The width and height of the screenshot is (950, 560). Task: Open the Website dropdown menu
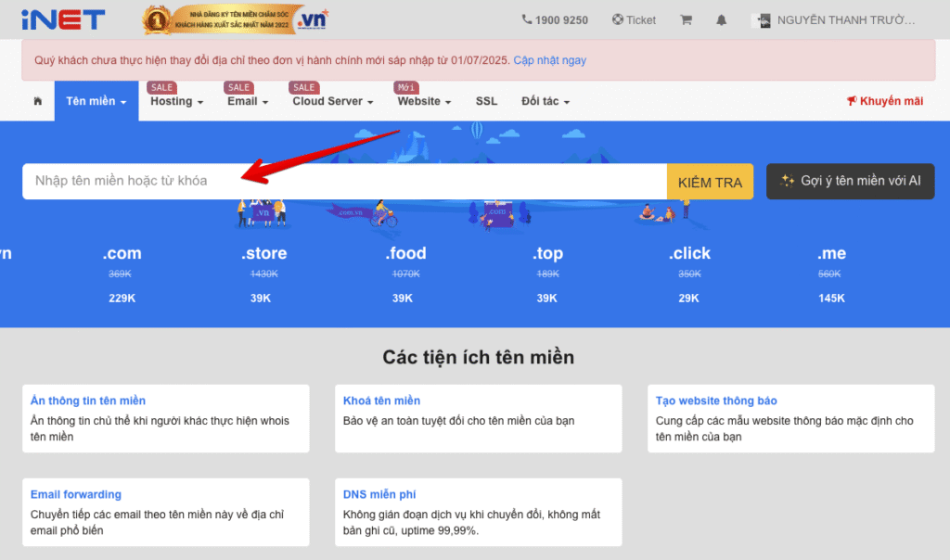424,101
